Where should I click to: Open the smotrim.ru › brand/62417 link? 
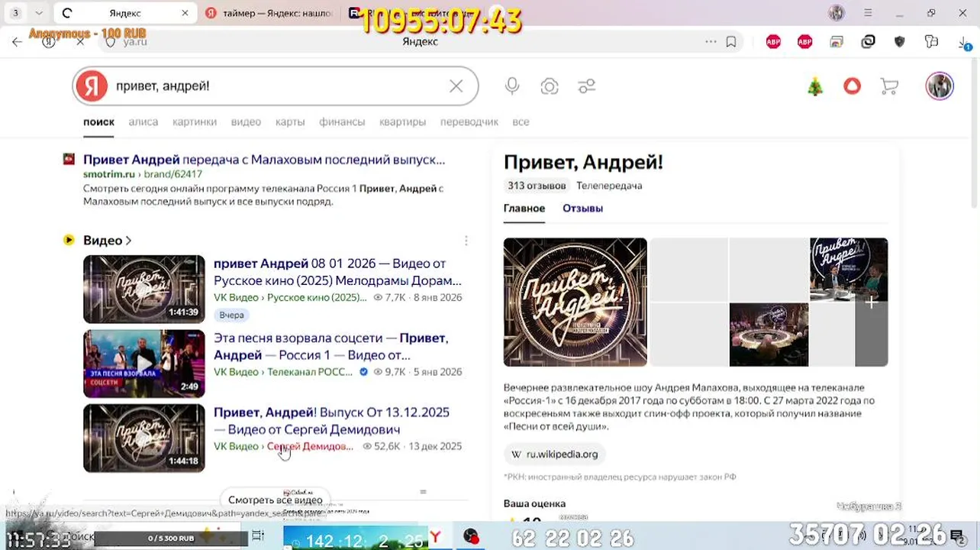point(143,174)
